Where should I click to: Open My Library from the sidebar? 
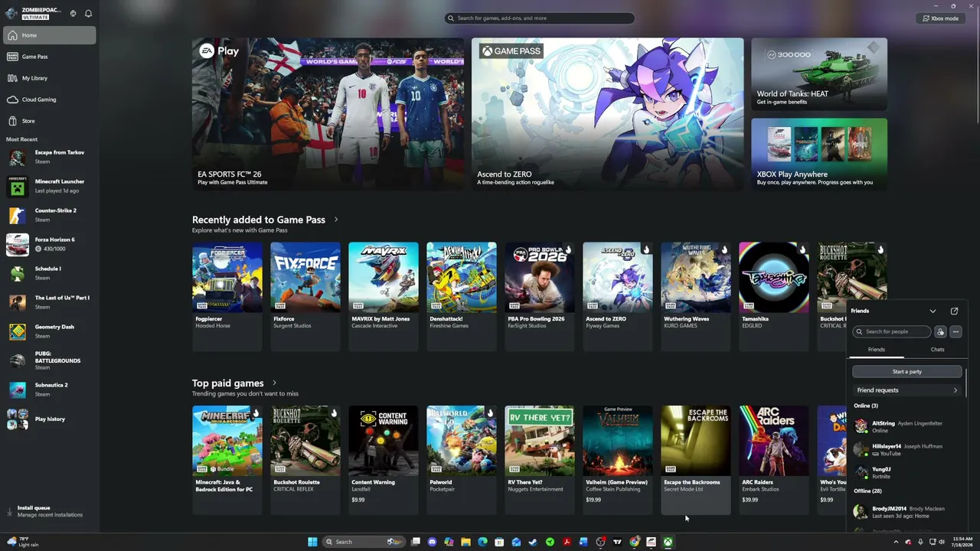pos(50,78)
